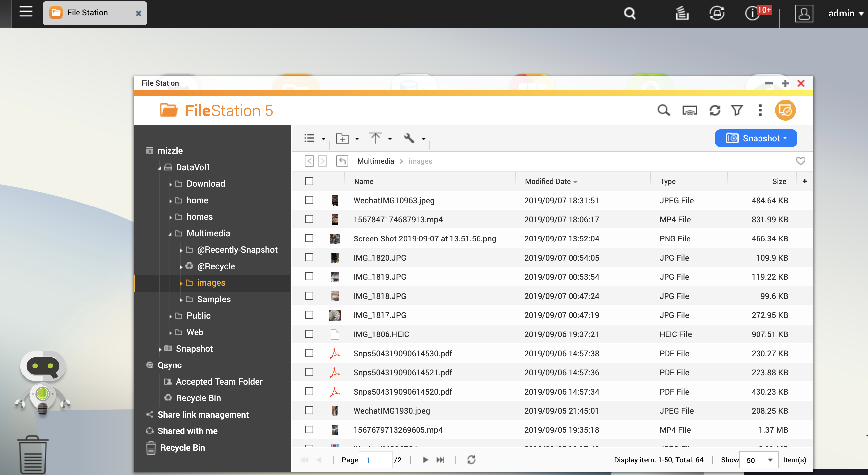Click the wrench tools icon
Image resolution: width=868 pixels, height=475 pixels.
click(x=409, y=138)
